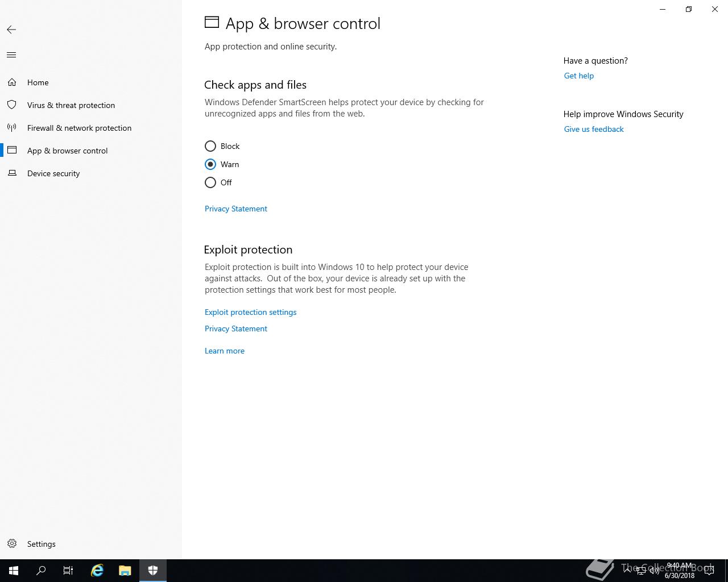This screenshot has width=728, height=582.
Task: Open Privacy Statement under Check apps and files
Action: [236, 209]
